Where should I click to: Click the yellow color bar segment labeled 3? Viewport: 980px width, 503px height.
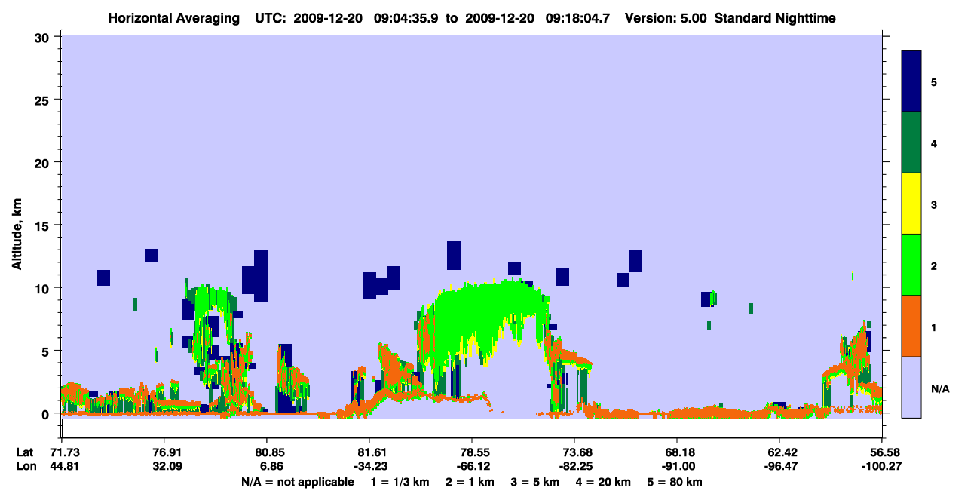[911, 204]
